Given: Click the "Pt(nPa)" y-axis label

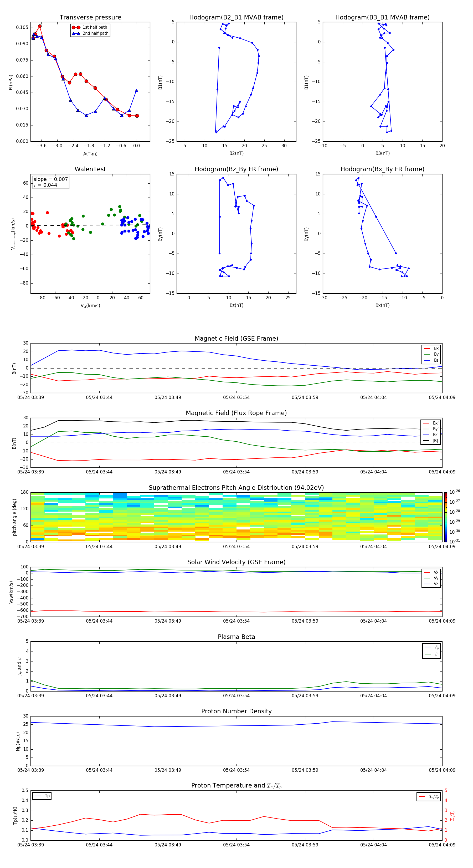Looking at the screenshot, I should coord(11,82).
